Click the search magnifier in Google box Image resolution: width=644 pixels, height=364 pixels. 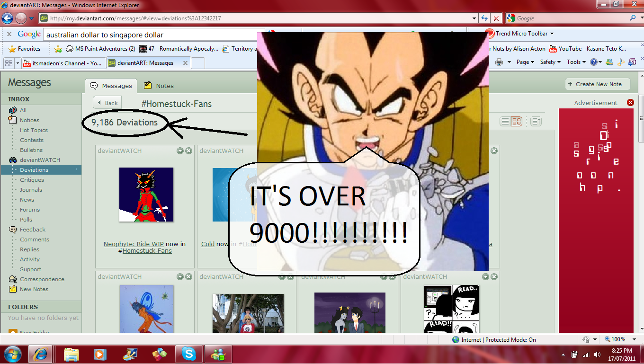pyautogui.click(x=633, y=18)
